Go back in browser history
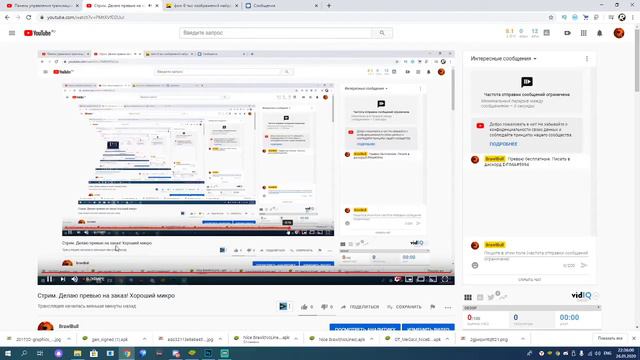640x360 pixels. (7, 18)
